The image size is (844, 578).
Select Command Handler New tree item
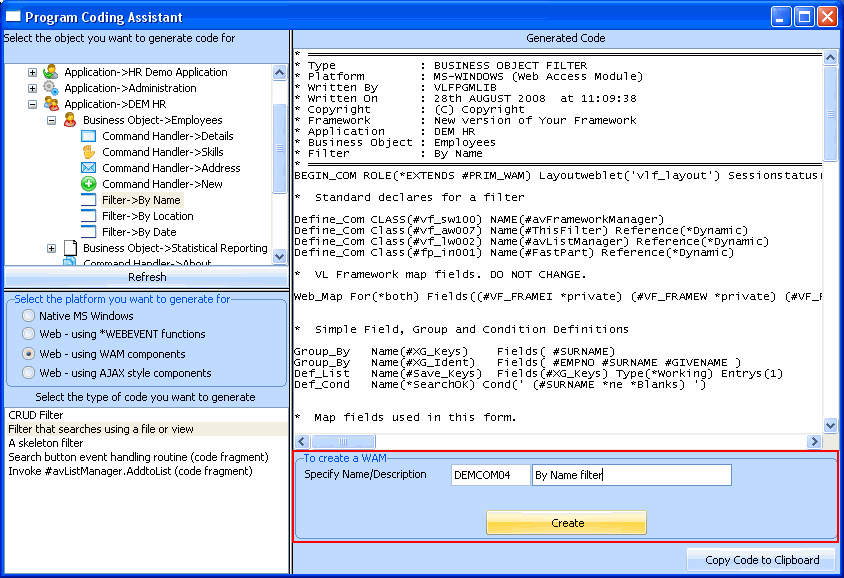tap(162, 184)
